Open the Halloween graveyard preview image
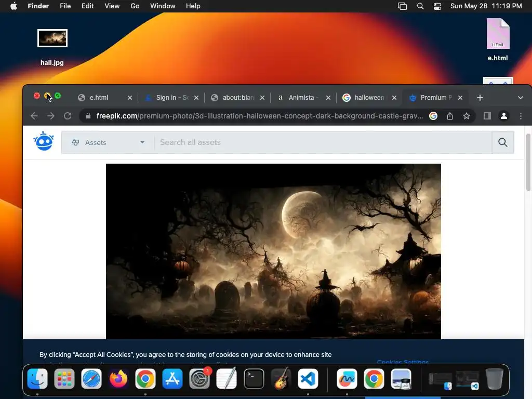The image size is (532, 399). click(273, 251)
